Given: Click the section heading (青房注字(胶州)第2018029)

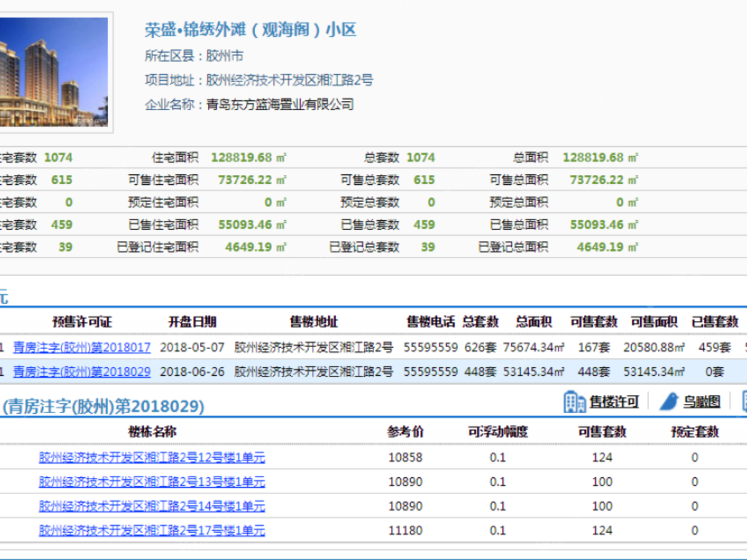Looking at the screenshot, I should point(104,407).
